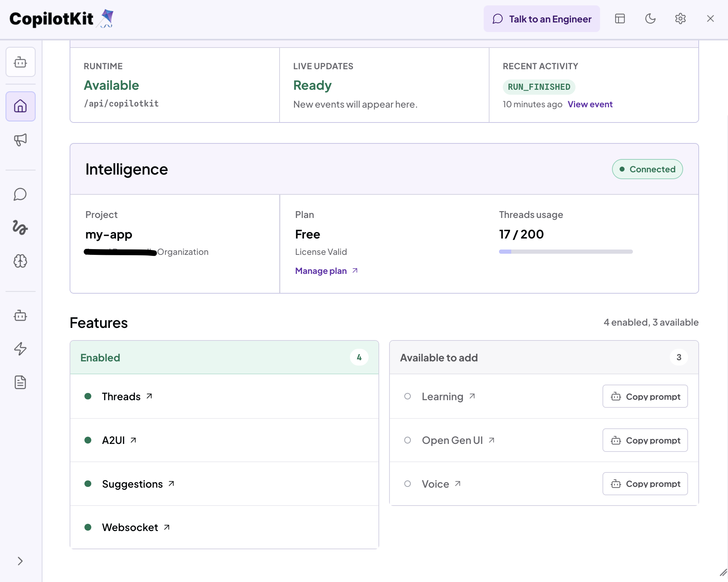Open the Websocket feature link
This screenshot has height=582, width=728.
pos(136,527)
